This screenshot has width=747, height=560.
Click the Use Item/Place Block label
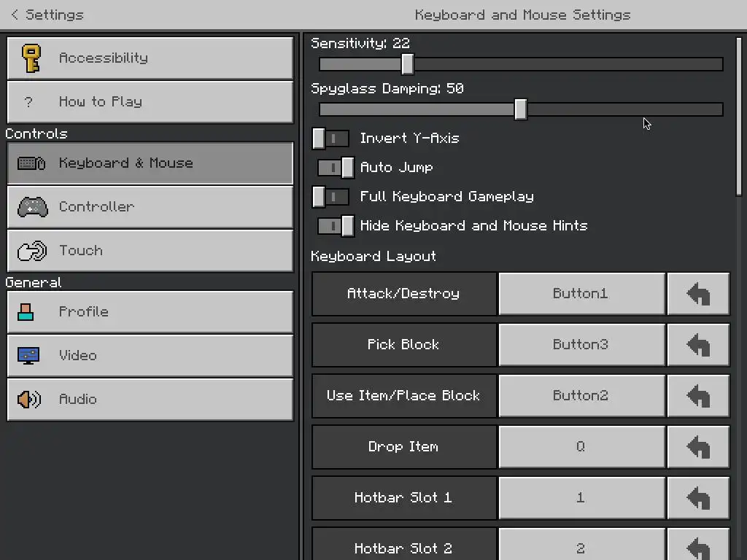(x=403, y=396)
